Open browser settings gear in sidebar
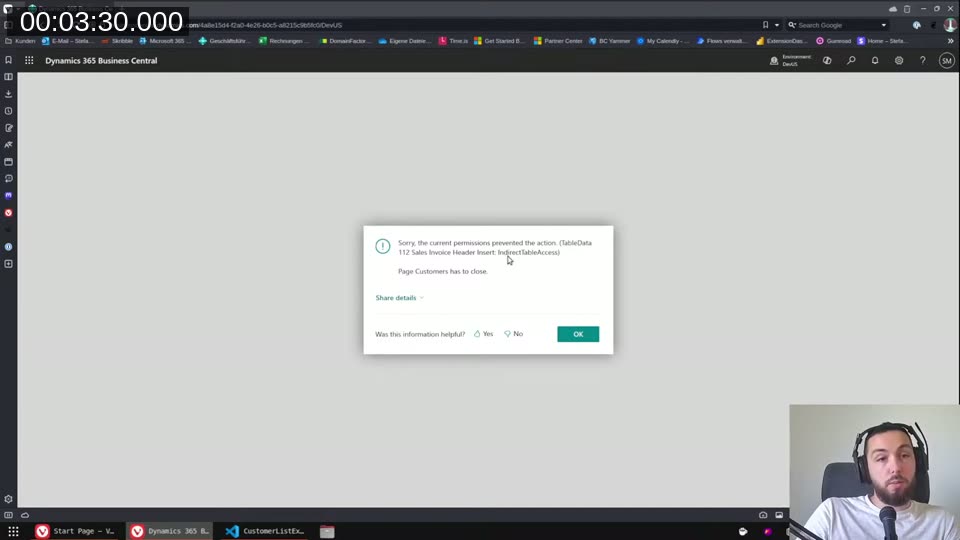 tap(9, 499)
